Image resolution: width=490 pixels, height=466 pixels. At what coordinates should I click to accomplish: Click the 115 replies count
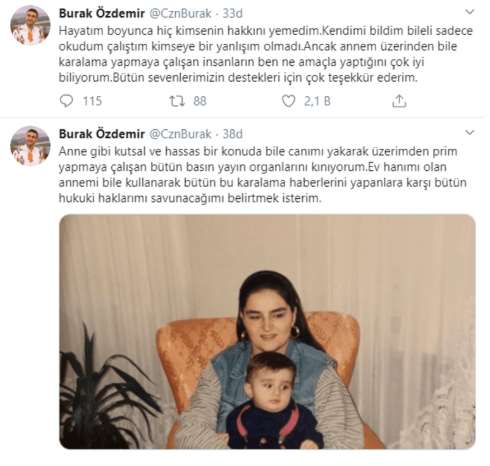pyautogui.click(x=92, y=101)
